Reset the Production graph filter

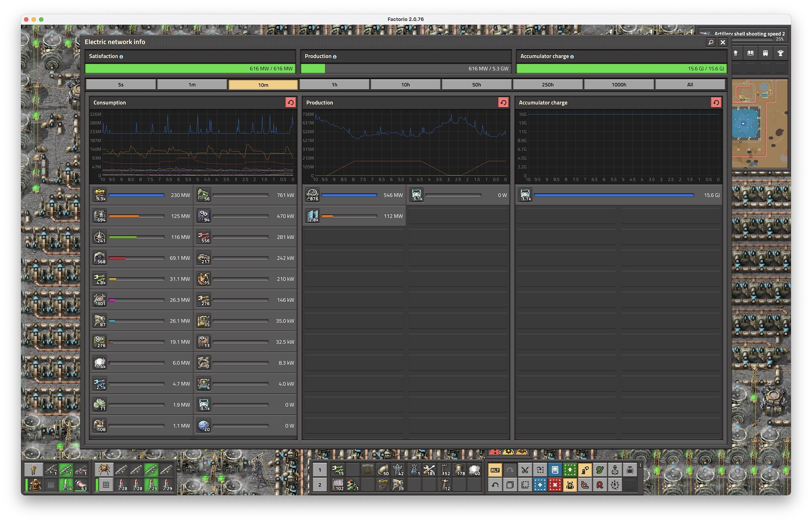point(503,102)
